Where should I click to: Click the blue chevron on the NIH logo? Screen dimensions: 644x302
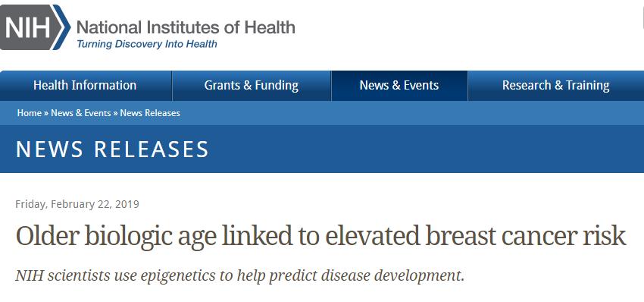[62, 27]
